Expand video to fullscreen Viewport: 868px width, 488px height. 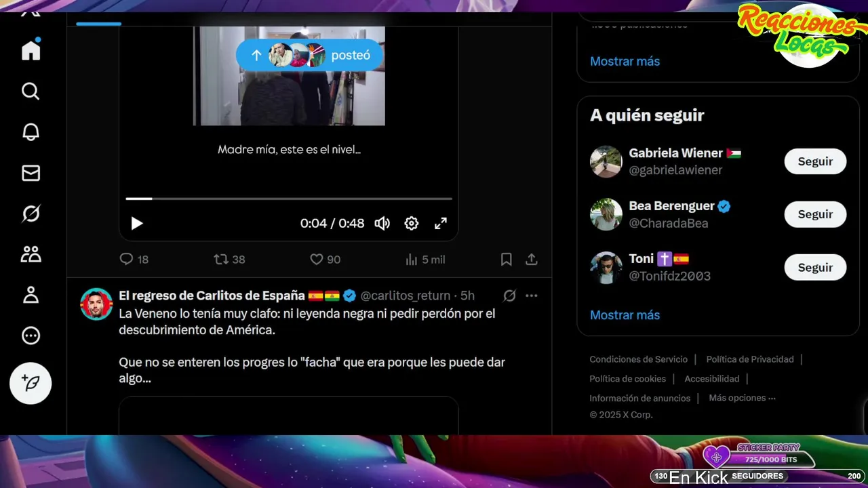coord(441,223)
